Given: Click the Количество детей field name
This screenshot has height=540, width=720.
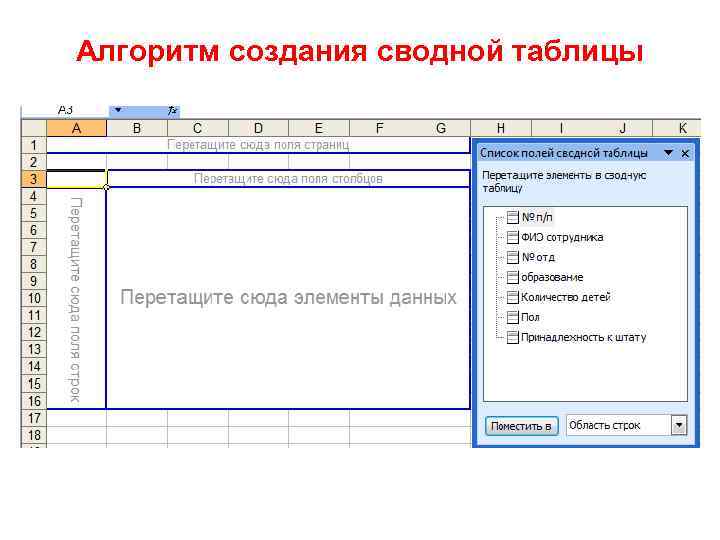Looking at the screenshot, I should click(x=566, y=297).
